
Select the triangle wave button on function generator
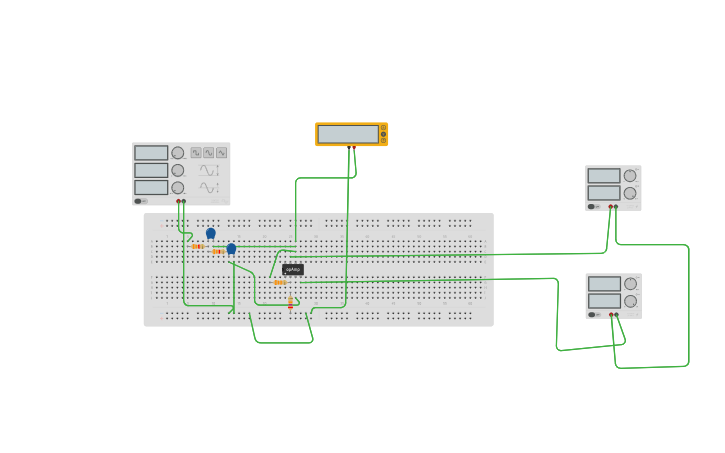[x=221, y=153]
